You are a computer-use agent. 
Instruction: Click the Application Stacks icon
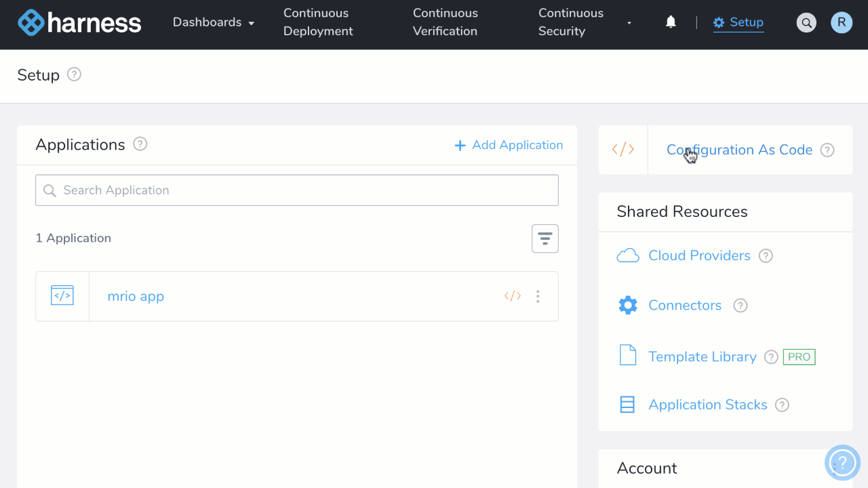(626, 404)
